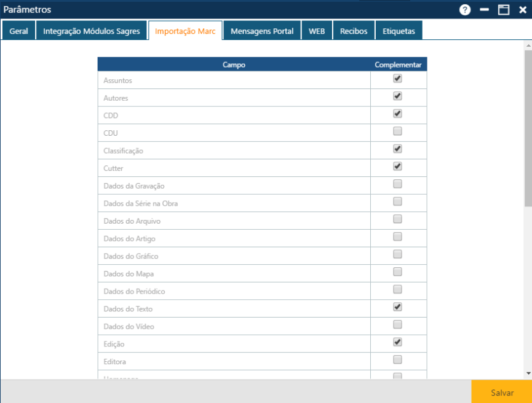Viewport: 532px width, 403px height.
Task: Uncheck Classificação complementar option
Action: [x=397, y=150]
